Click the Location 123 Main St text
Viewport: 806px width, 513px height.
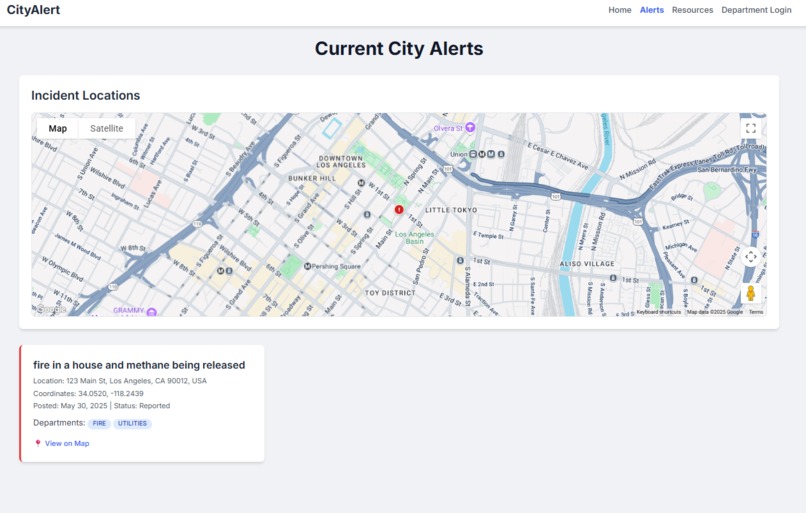click(120, 381)
